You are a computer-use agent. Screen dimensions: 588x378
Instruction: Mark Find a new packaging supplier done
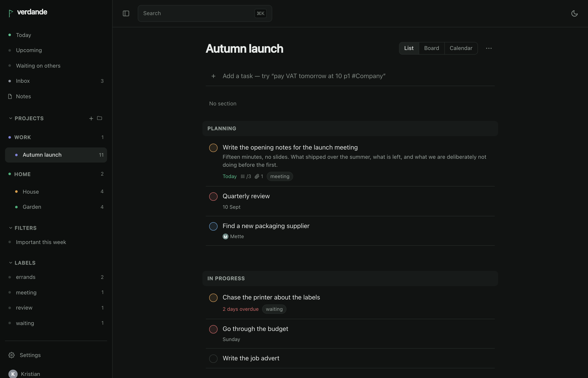pos(213,226)
